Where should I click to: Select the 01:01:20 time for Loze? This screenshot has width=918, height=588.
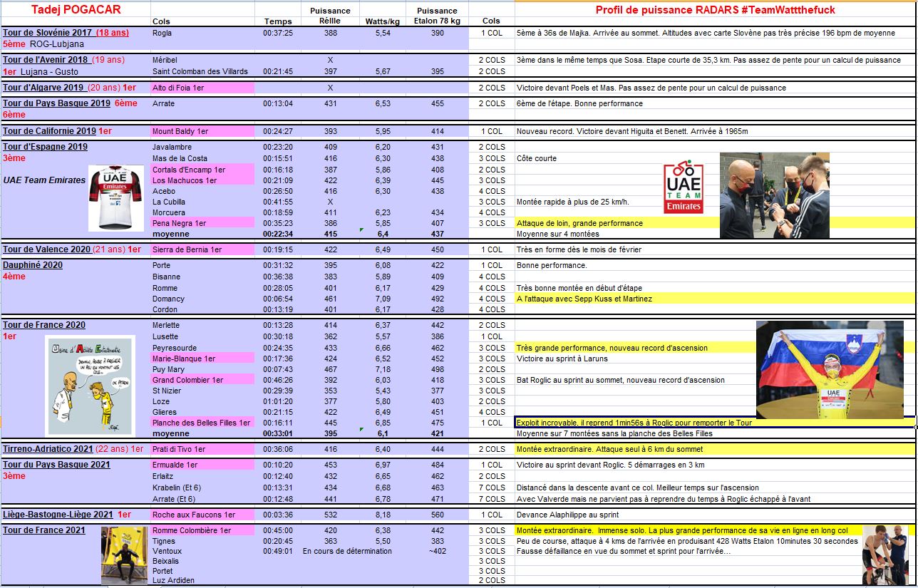(x=277, y=401)
